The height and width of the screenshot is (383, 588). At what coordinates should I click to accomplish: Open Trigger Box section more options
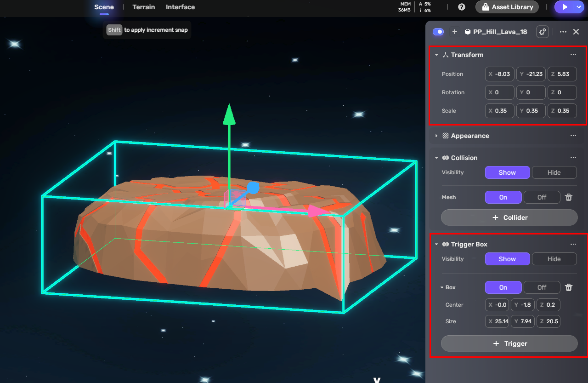[573, 244]
